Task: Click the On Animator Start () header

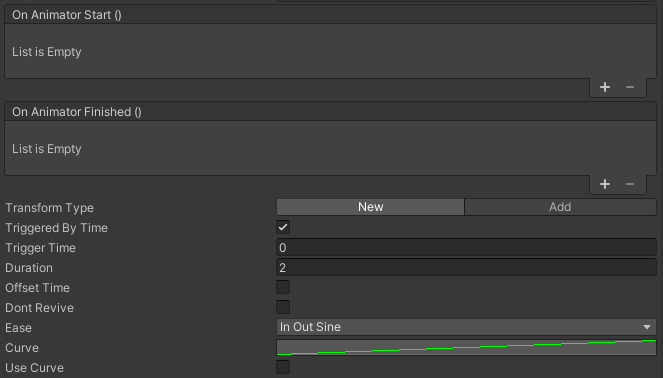Action: pos(330,15)
